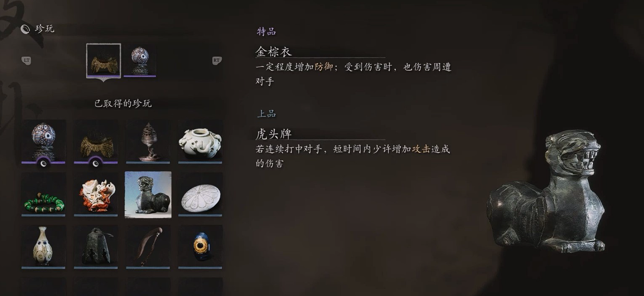Viewport: 644px width, 296px height.
Task: Choose the dark bronze bell curio
Action: point(96,247)
